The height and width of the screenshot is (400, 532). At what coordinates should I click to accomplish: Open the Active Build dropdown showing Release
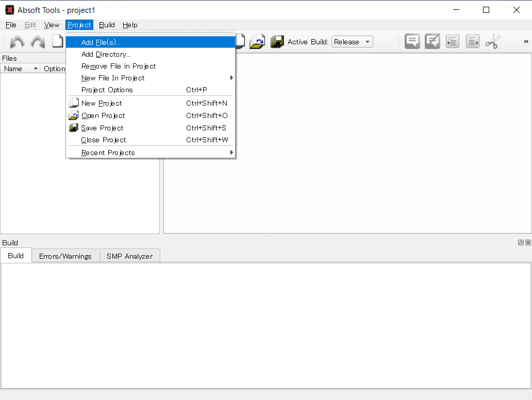352,42
